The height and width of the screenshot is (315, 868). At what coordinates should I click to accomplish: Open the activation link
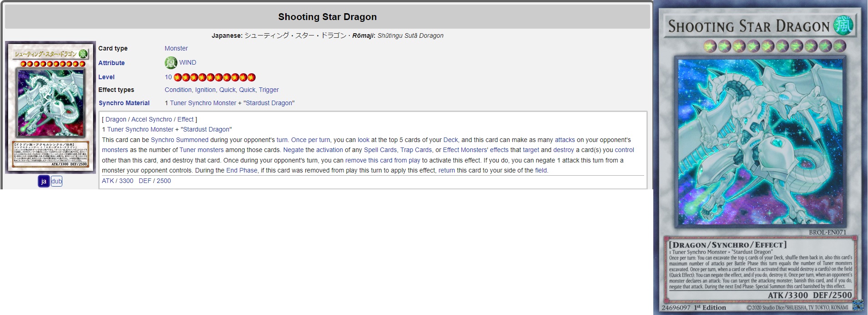329,150
